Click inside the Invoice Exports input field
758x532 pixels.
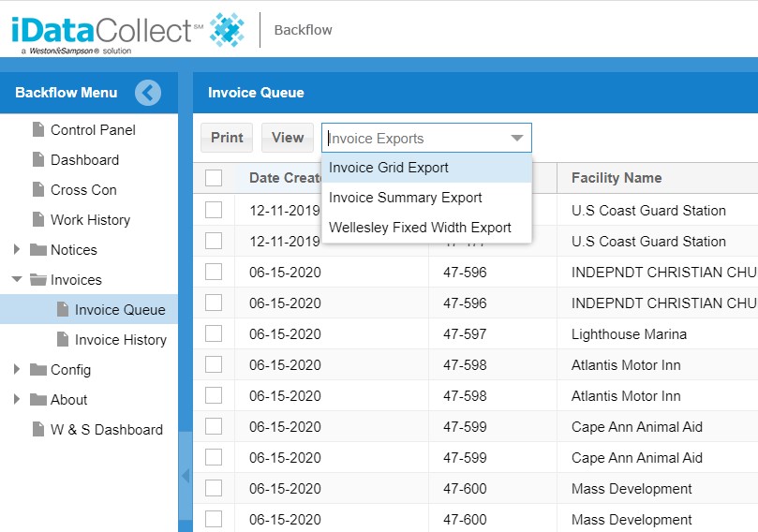pos(416,139)
